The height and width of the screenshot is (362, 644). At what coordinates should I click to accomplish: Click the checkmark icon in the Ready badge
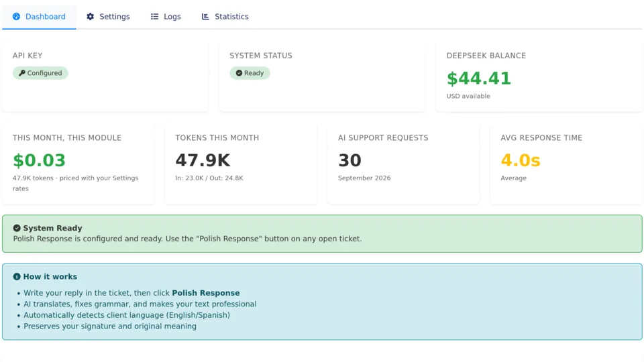click(x=239, y=73)
